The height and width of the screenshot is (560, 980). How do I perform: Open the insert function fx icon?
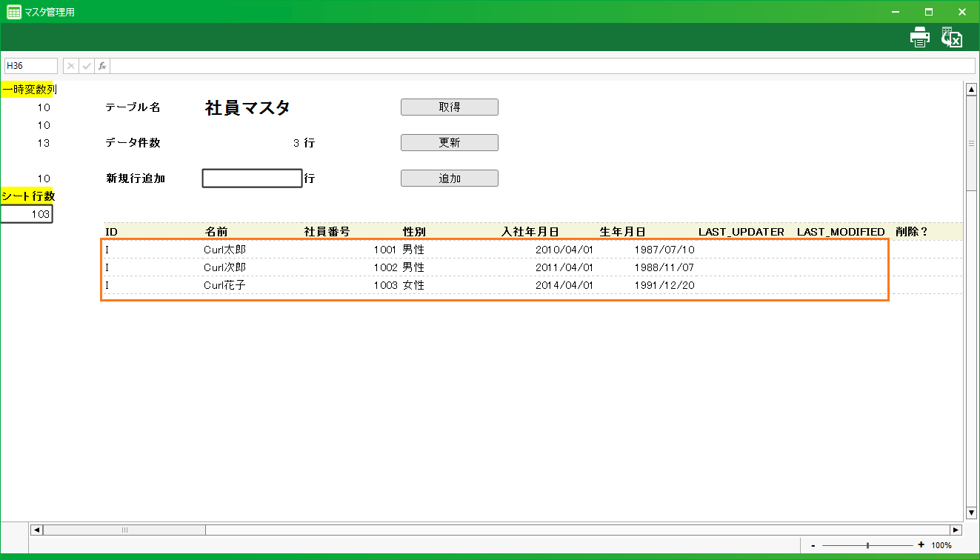[x=102, y=66]
